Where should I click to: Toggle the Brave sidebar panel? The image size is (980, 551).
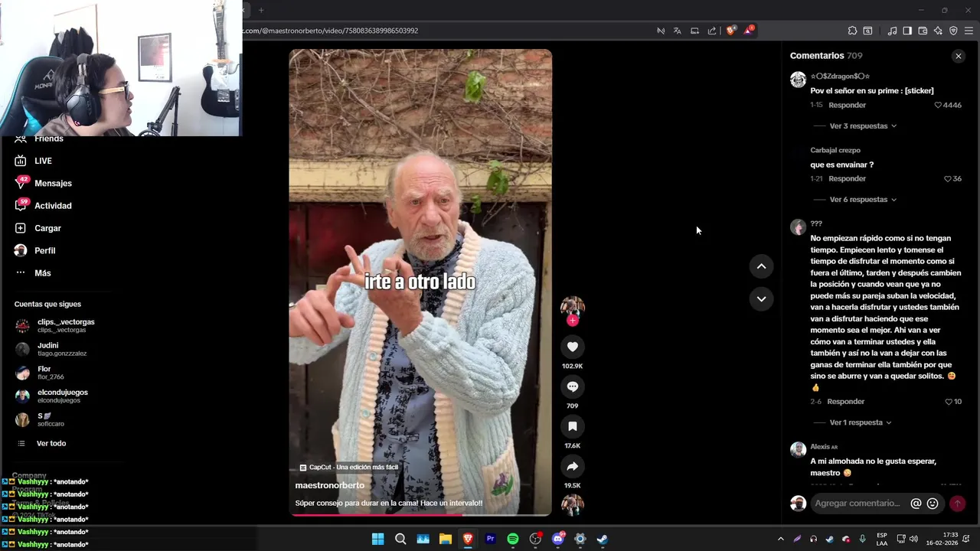(907, 31)
